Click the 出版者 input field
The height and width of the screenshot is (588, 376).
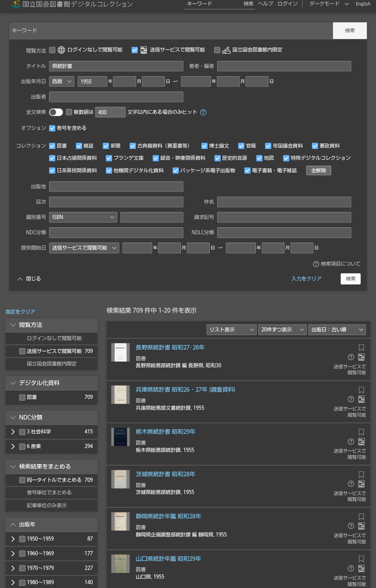click(116, 97)
